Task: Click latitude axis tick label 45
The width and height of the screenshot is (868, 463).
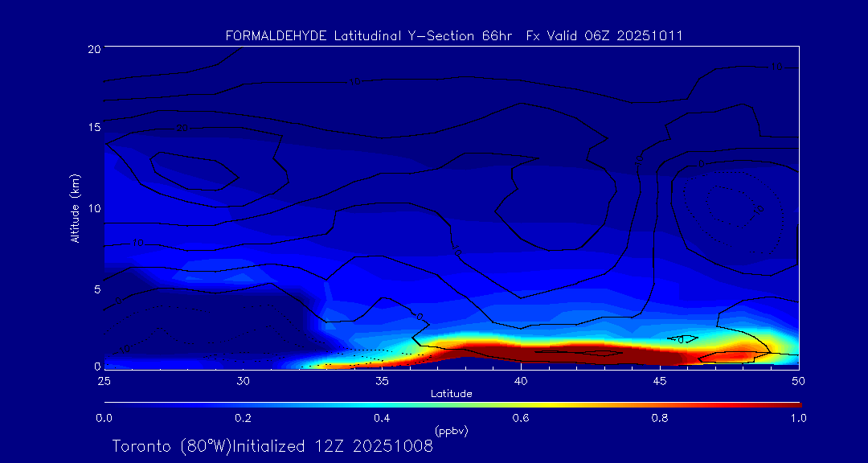Action: click(x=660, y=380)
